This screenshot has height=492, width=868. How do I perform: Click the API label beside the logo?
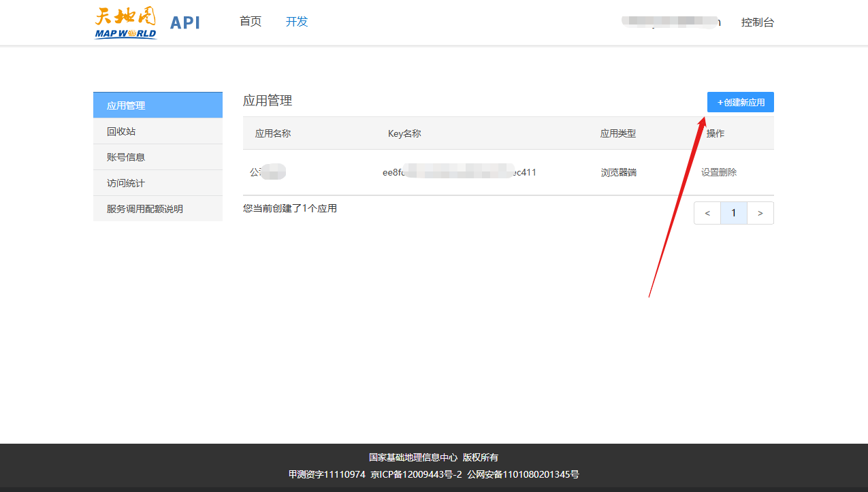pos(184,22)
